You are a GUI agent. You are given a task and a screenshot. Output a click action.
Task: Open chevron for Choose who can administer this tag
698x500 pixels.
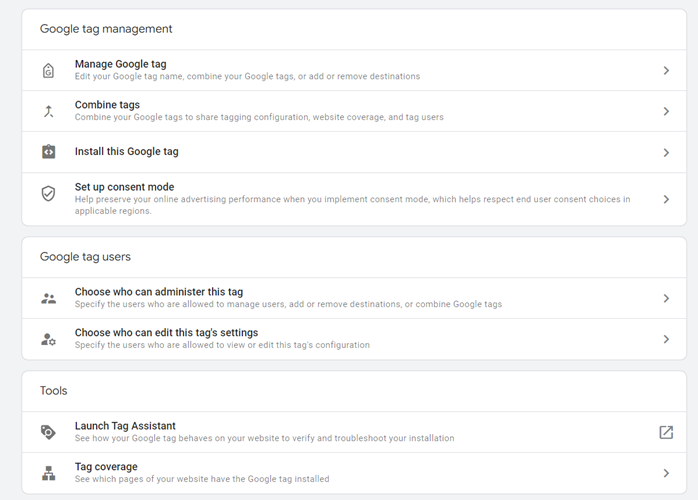click(666, 298)
